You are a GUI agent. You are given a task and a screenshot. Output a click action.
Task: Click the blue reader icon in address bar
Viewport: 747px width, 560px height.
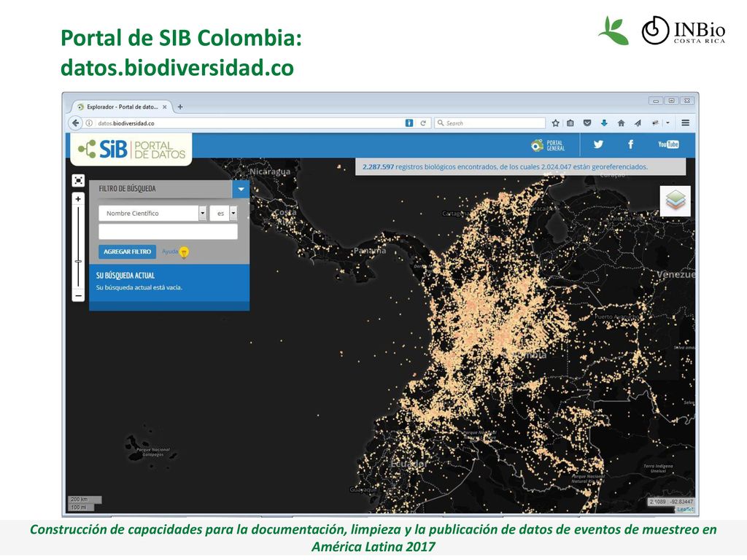coord(409,122)
